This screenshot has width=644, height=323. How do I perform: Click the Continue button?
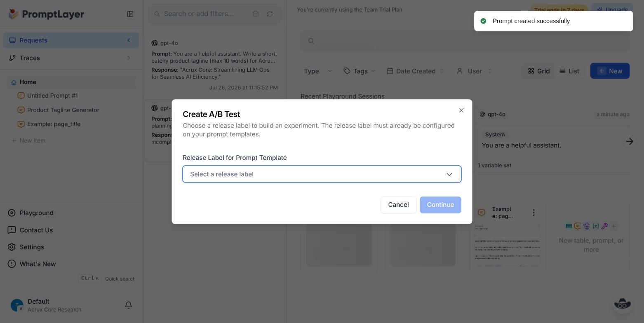click(x=440, y=205)
